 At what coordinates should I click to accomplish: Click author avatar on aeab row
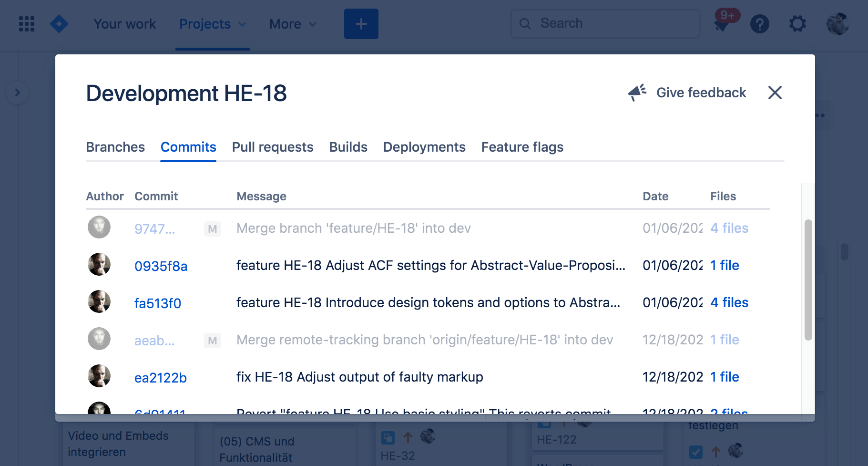99,339
